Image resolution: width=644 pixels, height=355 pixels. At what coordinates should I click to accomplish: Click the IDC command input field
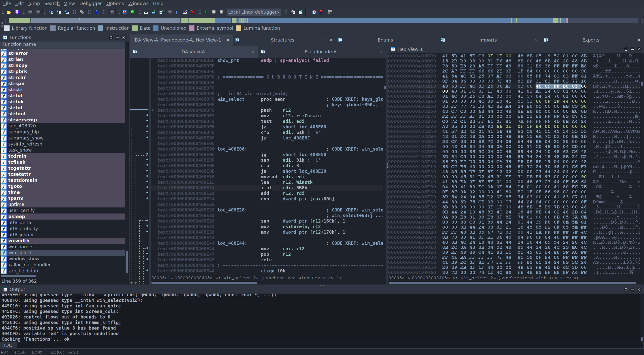click(x=327, y=345)
